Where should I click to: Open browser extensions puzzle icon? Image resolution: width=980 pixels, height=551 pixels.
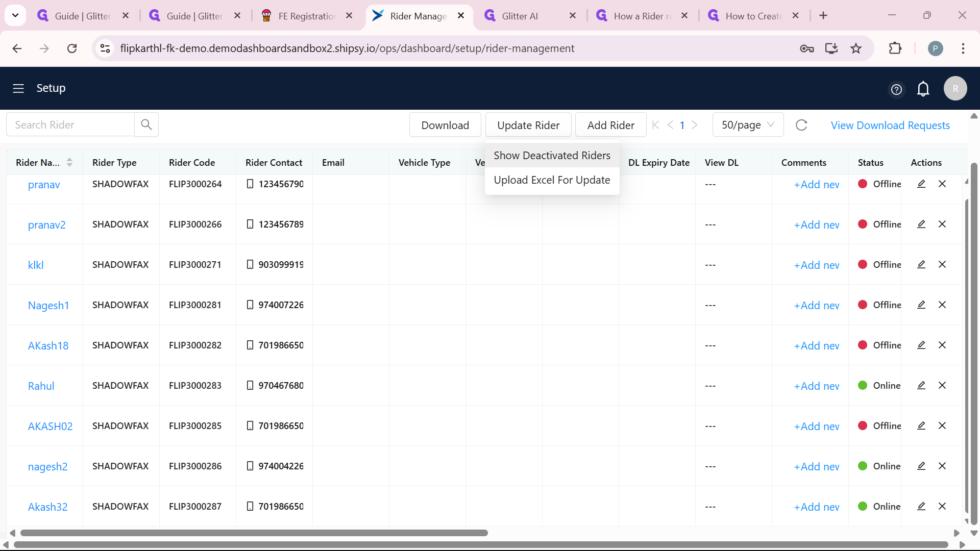[895, 48]
